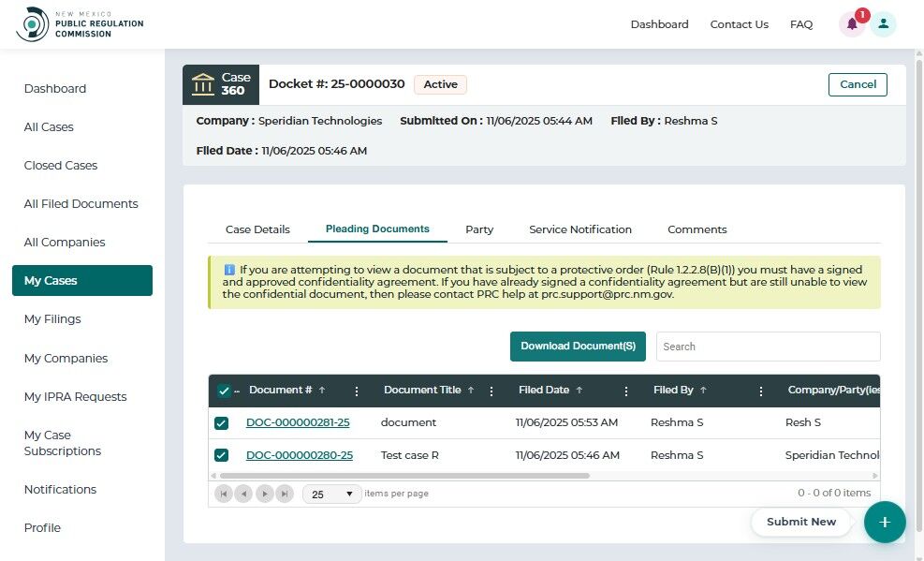
Task: Open Contact Us in top navigation
Action: coord(739,24)
